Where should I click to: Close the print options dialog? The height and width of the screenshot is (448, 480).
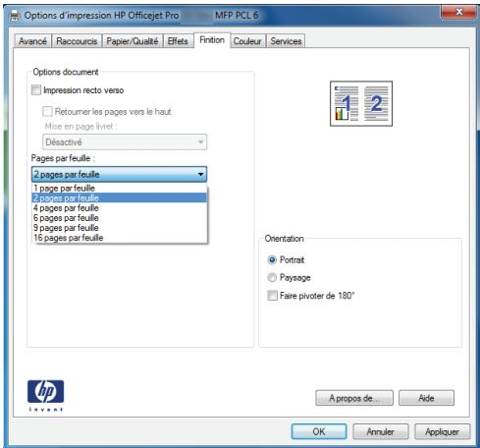point(459,13)
